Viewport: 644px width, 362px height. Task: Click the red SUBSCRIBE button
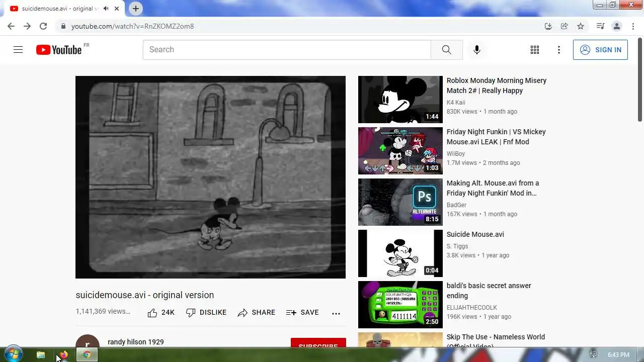click(x=318, y=343)
